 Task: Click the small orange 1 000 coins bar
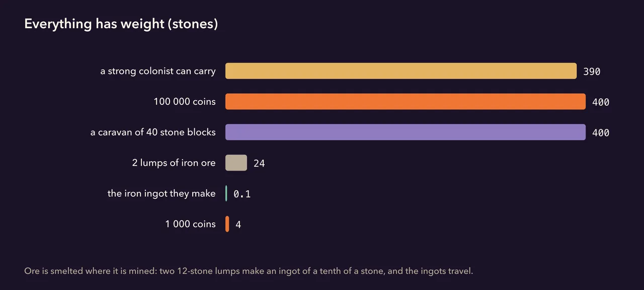tap(227, 224)
